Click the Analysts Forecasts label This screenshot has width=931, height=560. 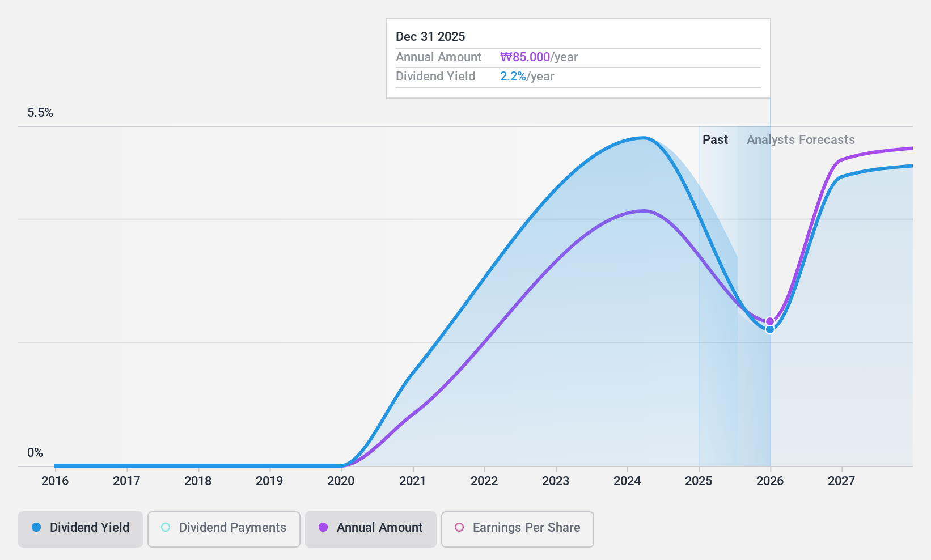[x=801, y=140]
